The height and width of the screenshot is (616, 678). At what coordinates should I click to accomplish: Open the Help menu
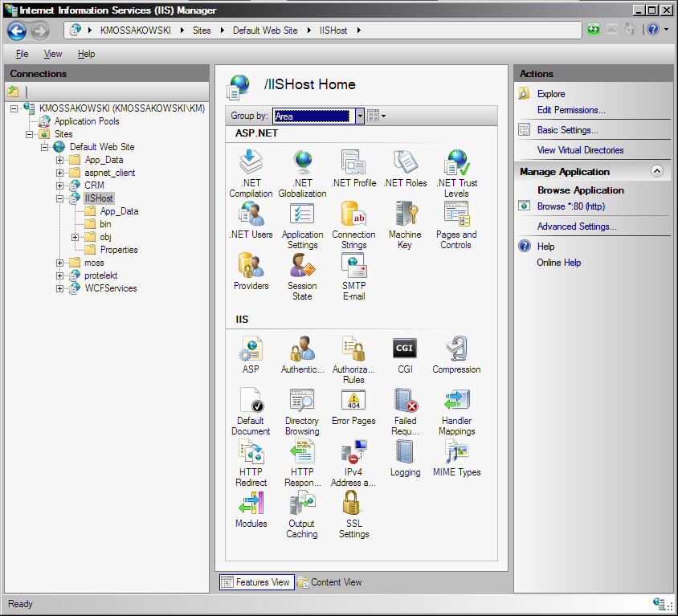point(87,54)
